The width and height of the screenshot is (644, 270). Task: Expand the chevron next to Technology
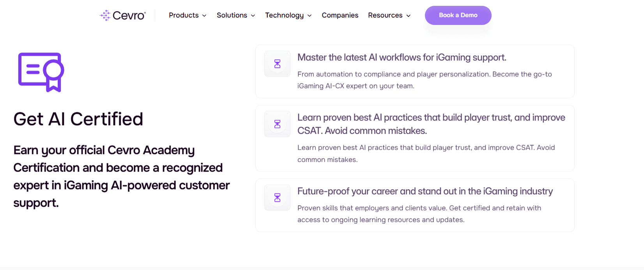pos(310,16)
